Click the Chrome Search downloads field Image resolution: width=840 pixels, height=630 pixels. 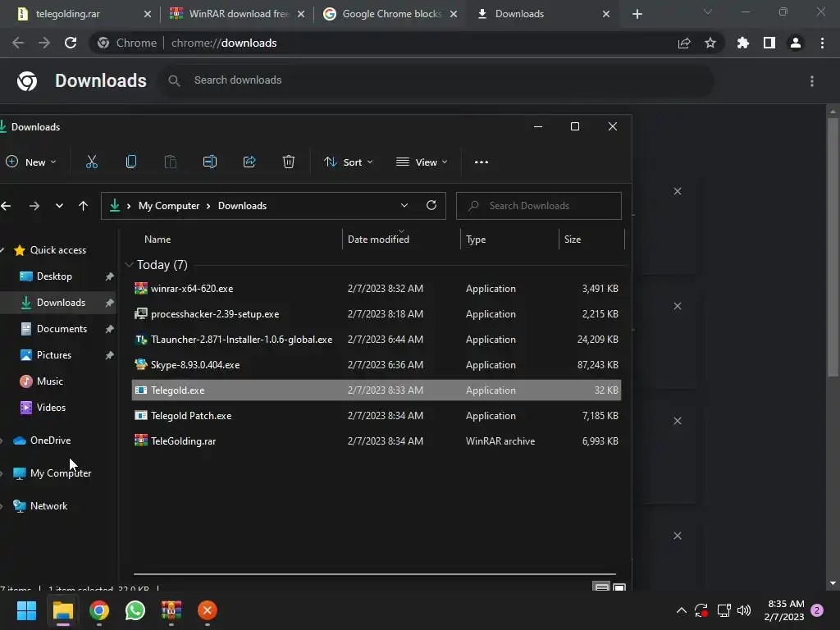click(436, 80)
